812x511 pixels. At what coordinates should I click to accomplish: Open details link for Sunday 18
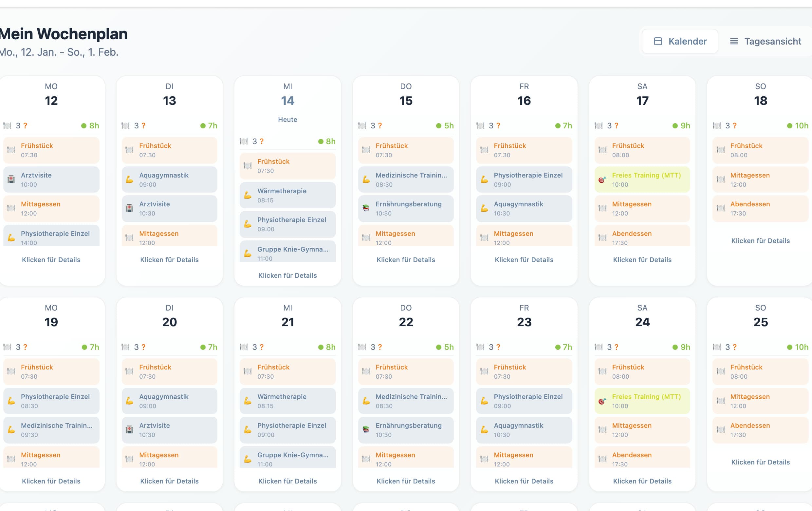click(760, 240)
